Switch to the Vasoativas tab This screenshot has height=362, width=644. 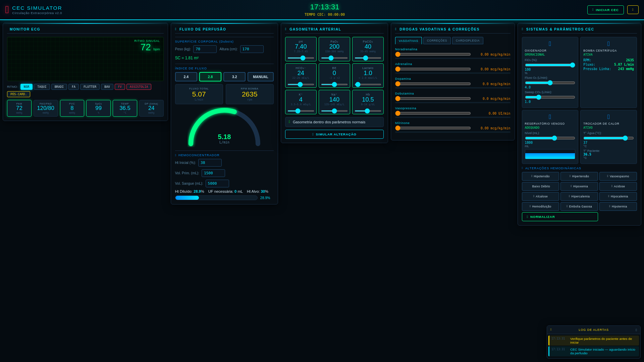tap(409, 41)
